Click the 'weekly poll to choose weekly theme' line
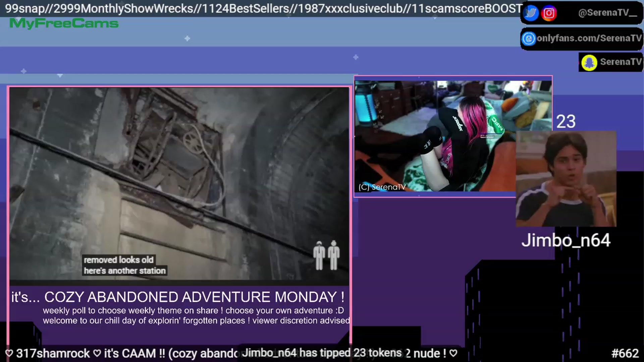 click(x=193, y=310)
